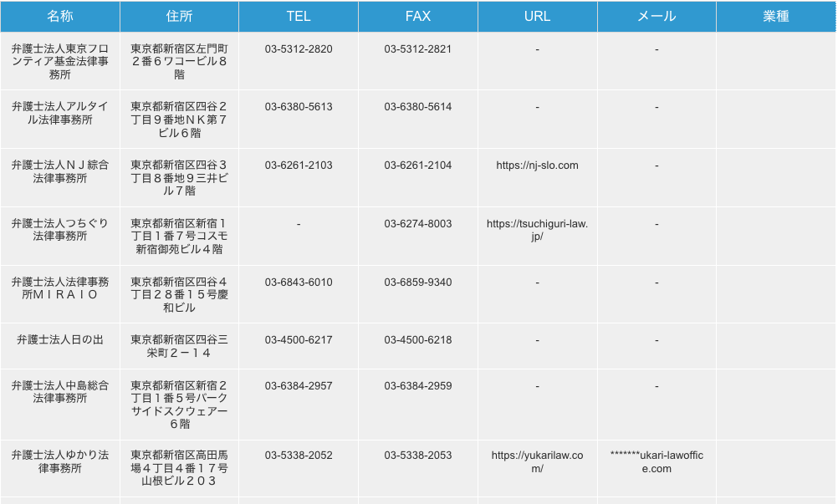Click TEL number 03-6261-2103
The image size is (838, 504).
(x=299, y=165)
